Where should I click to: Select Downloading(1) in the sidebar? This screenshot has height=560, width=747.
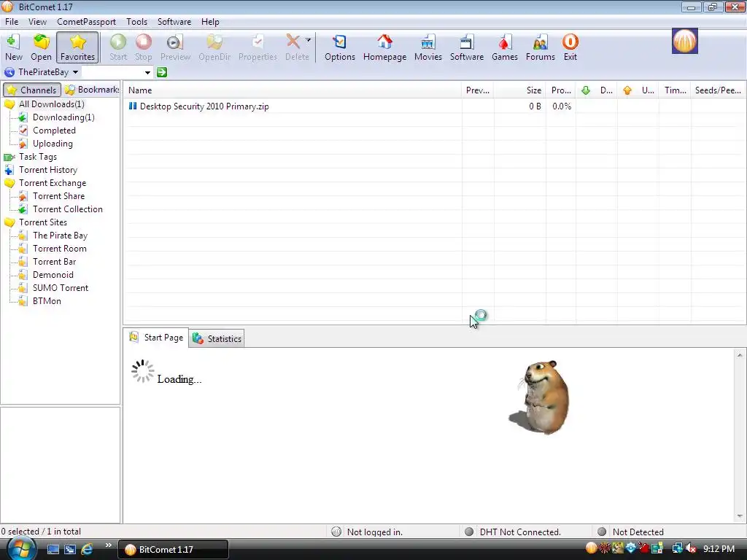point(63,117)
